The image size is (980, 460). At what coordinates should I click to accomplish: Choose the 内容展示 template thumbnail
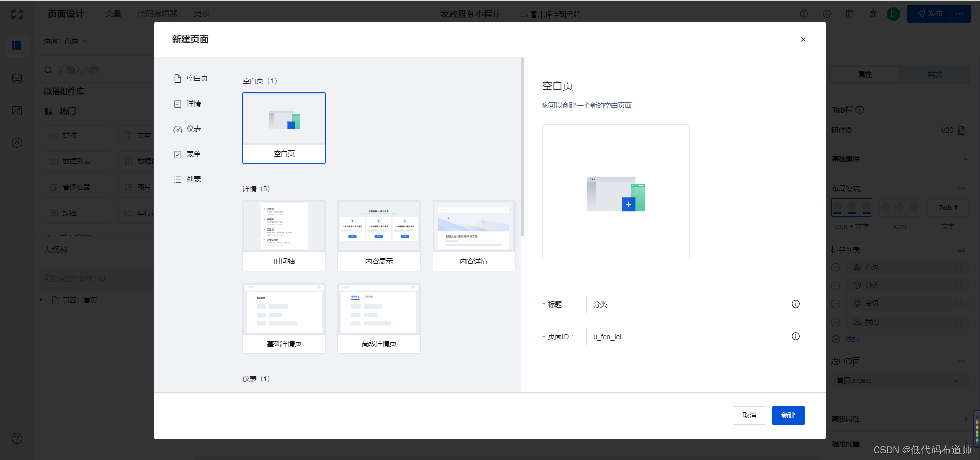point(379,236)
